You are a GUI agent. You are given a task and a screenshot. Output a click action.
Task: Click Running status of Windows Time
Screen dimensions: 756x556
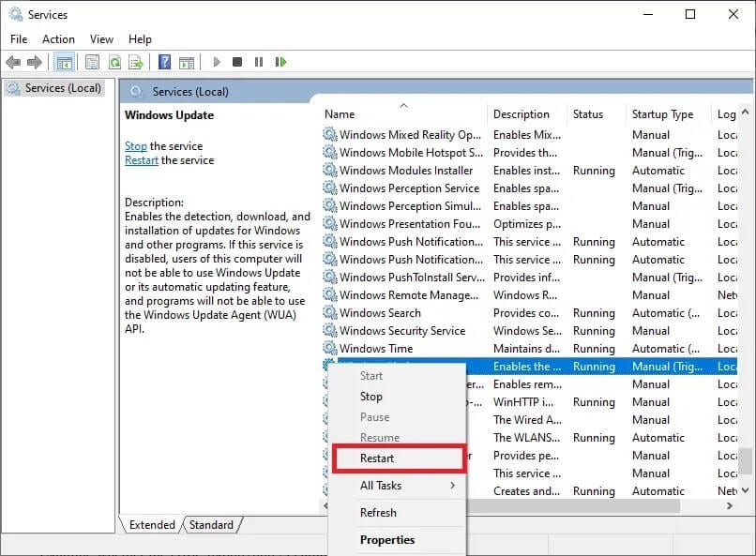[x=594, y=349]
